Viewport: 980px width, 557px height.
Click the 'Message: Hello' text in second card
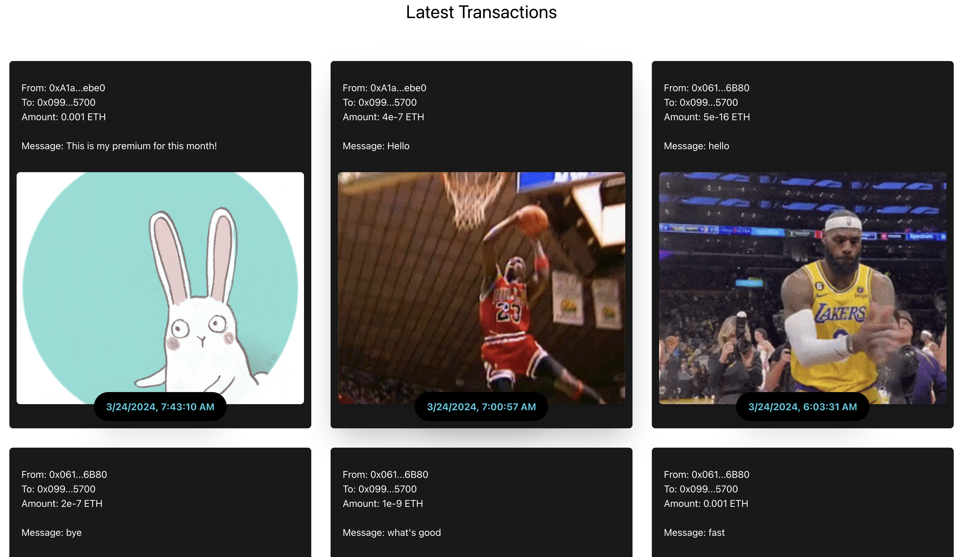coord(376,146)
